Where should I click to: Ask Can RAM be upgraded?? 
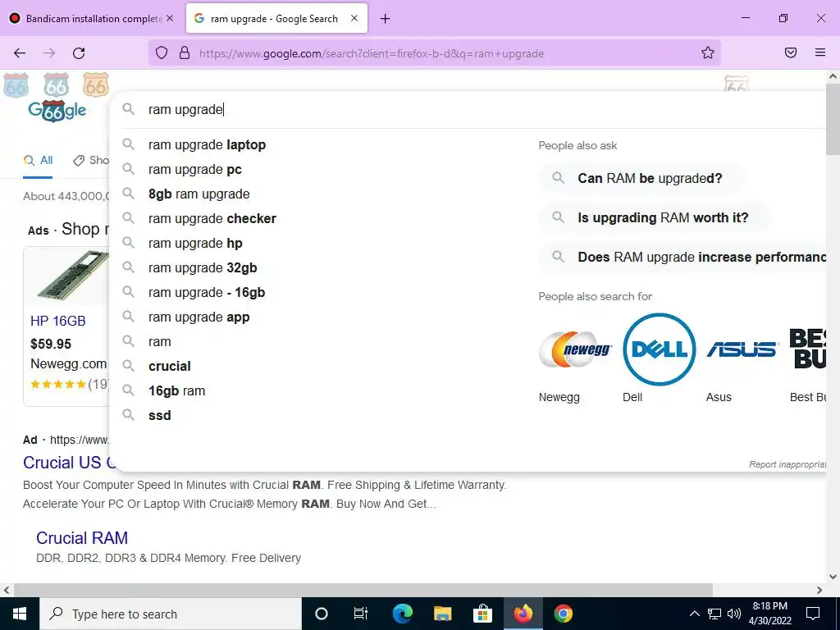click(x=641, y=178)
